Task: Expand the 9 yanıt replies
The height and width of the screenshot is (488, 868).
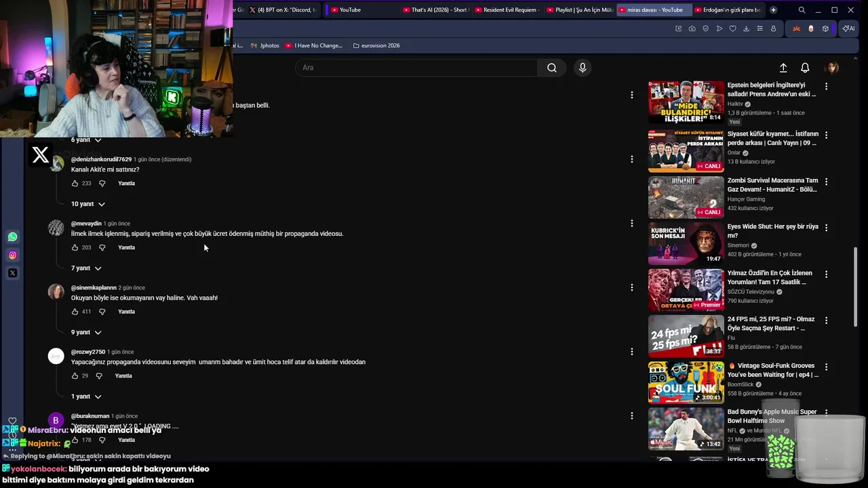Action: coord(86,333)
